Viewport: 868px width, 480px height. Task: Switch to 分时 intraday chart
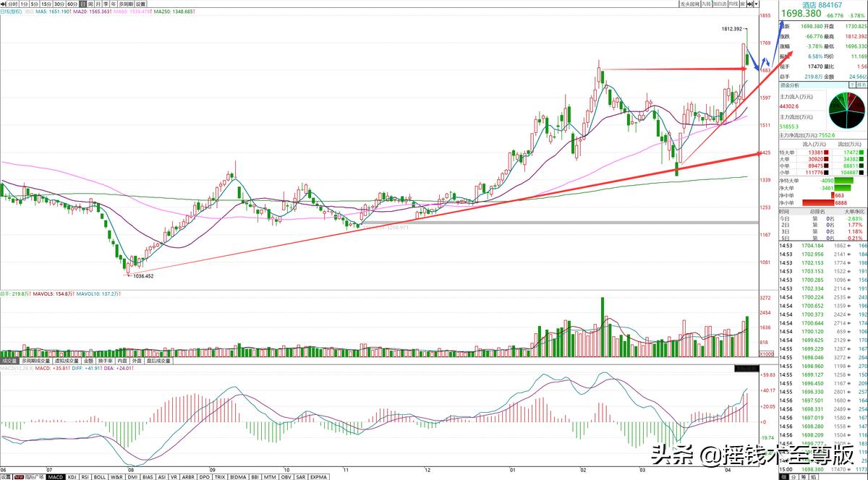[13, 4]
